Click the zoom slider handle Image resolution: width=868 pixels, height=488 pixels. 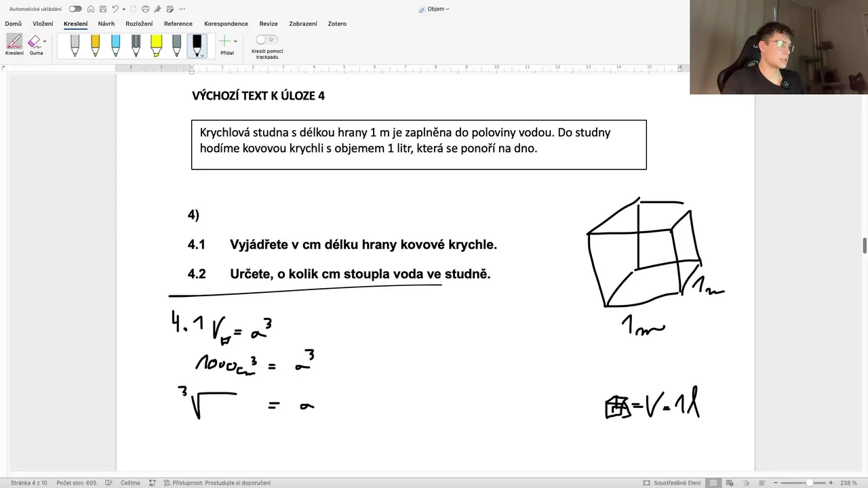pyautogui.click(x=810, y=483)
